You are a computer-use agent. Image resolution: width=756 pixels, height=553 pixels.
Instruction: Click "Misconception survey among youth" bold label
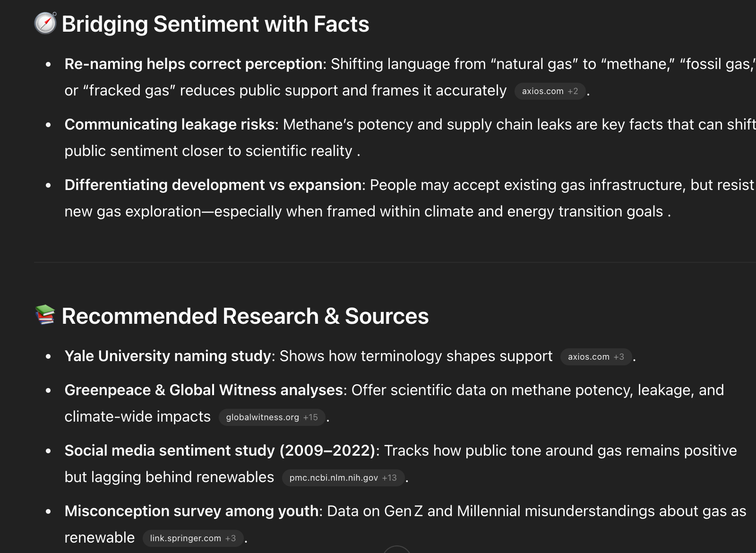point(191,511)
